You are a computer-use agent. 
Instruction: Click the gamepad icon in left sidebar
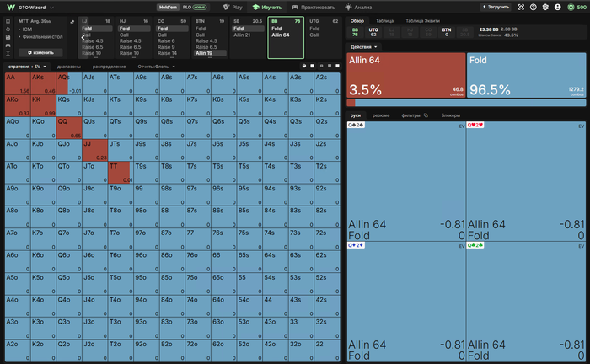(x=8, y=45)
